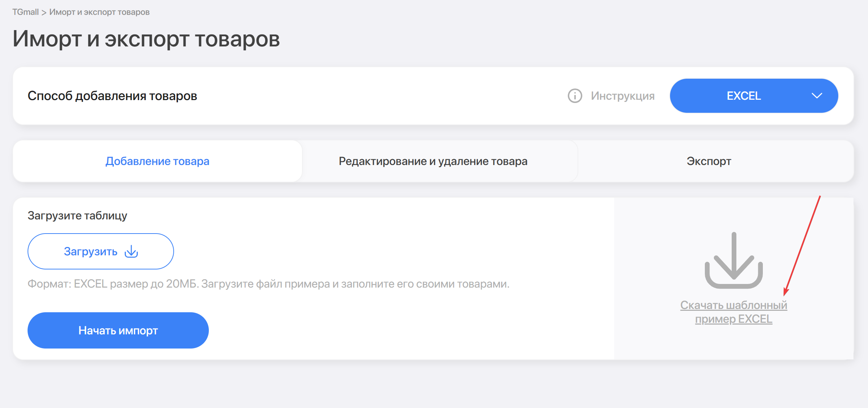Click the Иморт и экспорт товаров page heading

click(146, 39)
